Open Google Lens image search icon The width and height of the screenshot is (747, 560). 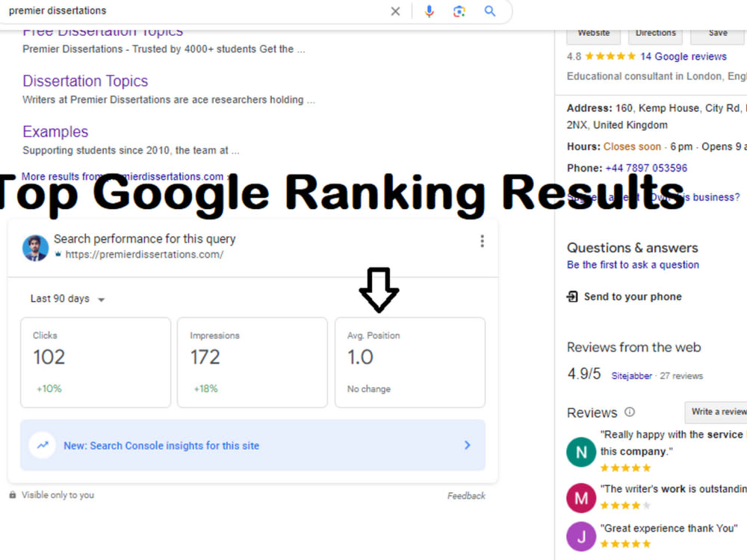point(459,11)
